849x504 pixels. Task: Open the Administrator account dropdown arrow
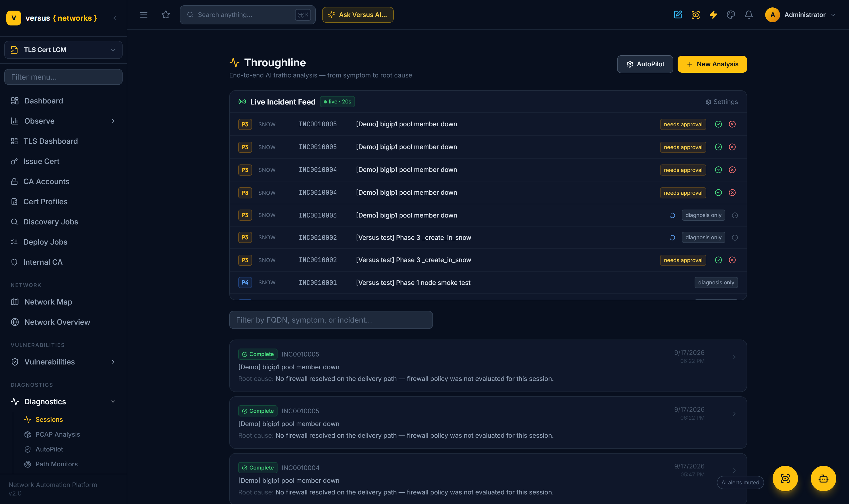[x=833, y=15]
